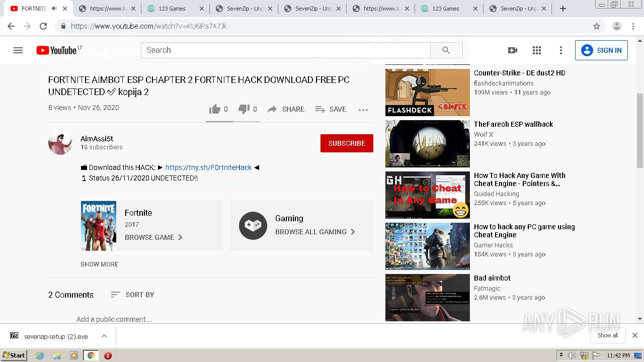644x362 pixels.
Task: Click the taskbar clock showing 11:42 PM
Action: coord(618,355)
